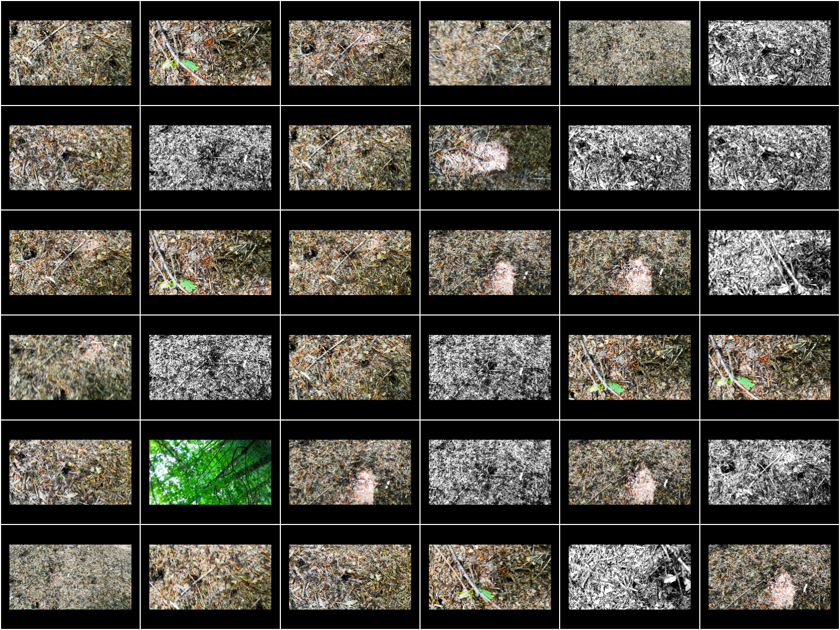This screenshot has width=840, height=630.
Task: Open black-and-white thumbnail in the third row
Action: (x=769, y=262)
